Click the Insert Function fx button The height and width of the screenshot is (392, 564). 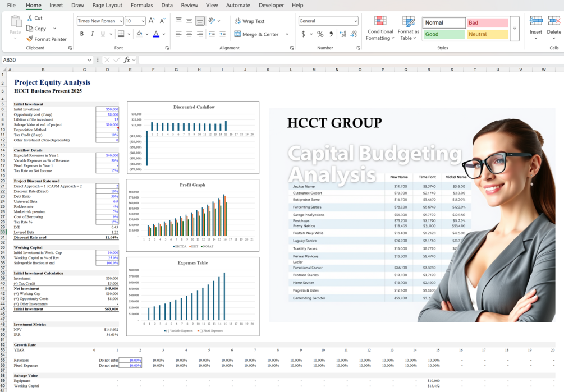click(127, 60)
